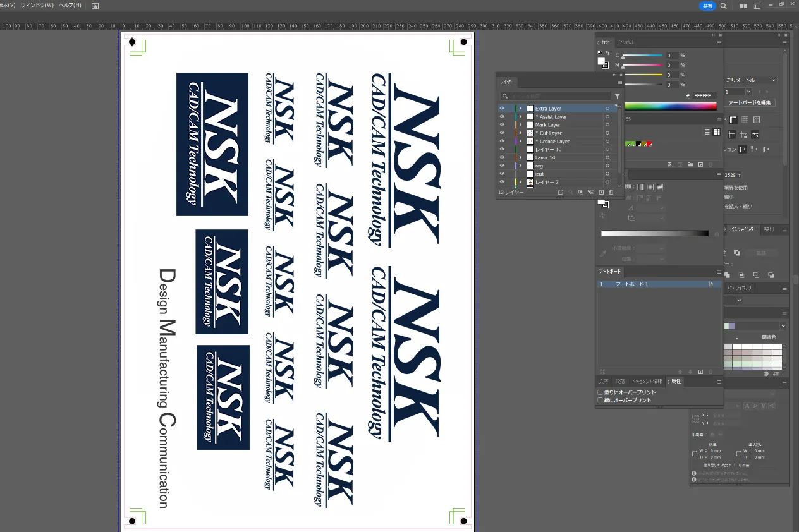Screen dimensions: 799x532
Task: Open Artboards panel options menu
Action: point(719,272)
